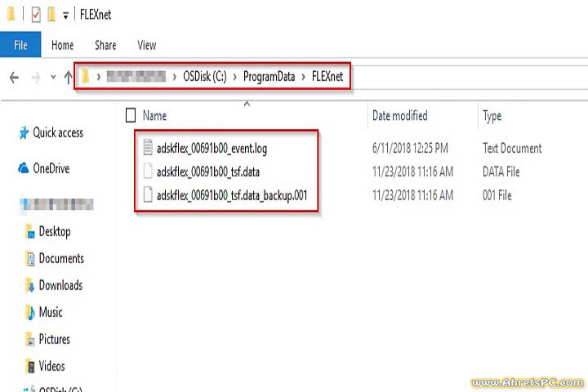Open Quick access in navigation pane
This screenshot has width=588, height=392.
click(x=58, y=132)
